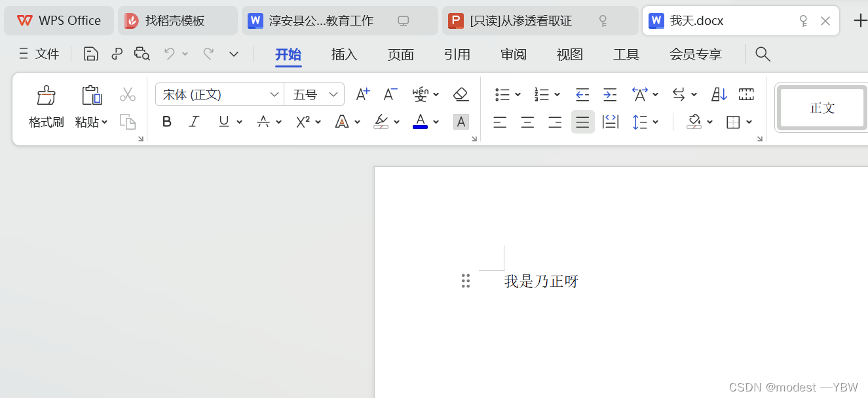Toggle distributed alignment button
The height and width of the screenshot is (398, 868).
click(x=611, y=122)
